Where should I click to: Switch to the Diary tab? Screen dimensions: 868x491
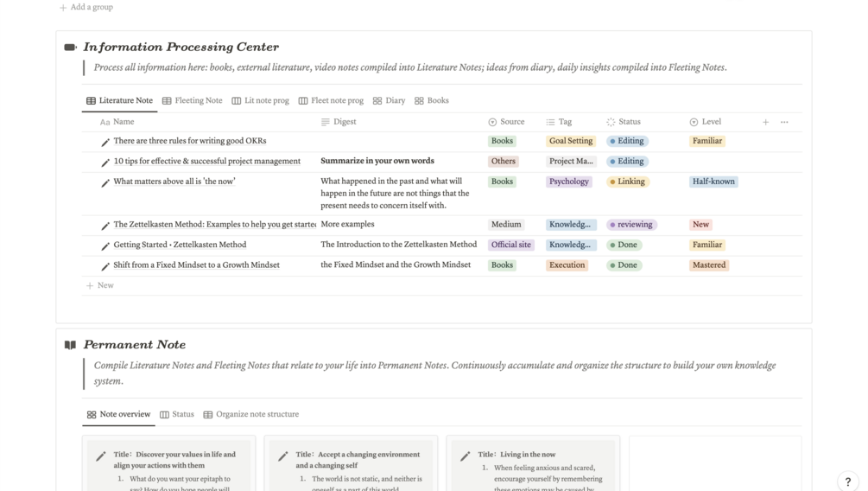389,100
